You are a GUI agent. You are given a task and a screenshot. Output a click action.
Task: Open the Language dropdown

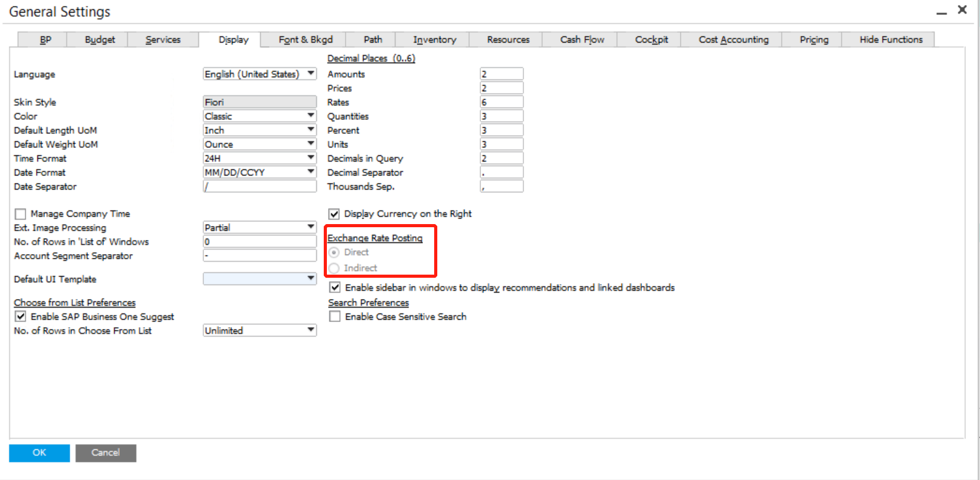point(310,74)
